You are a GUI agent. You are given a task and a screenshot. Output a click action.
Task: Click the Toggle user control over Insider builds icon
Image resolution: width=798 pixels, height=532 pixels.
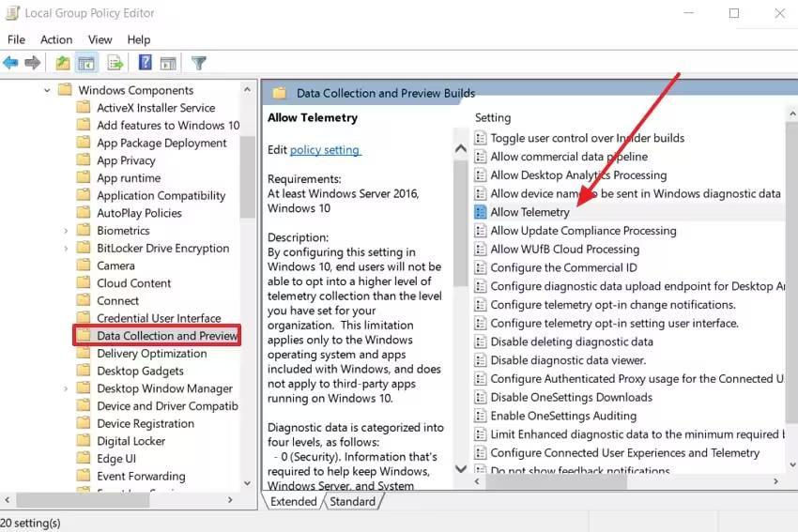[480, 138]
